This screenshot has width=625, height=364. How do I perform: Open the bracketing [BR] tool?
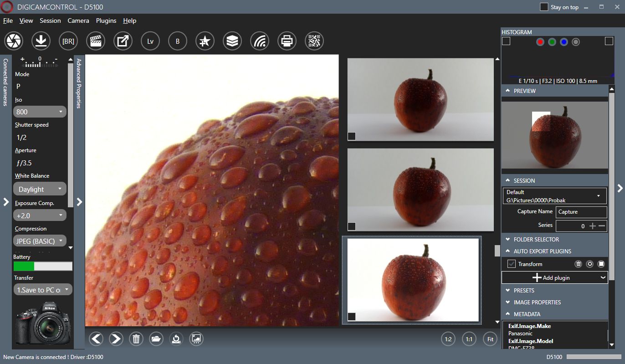pos(68,41)
